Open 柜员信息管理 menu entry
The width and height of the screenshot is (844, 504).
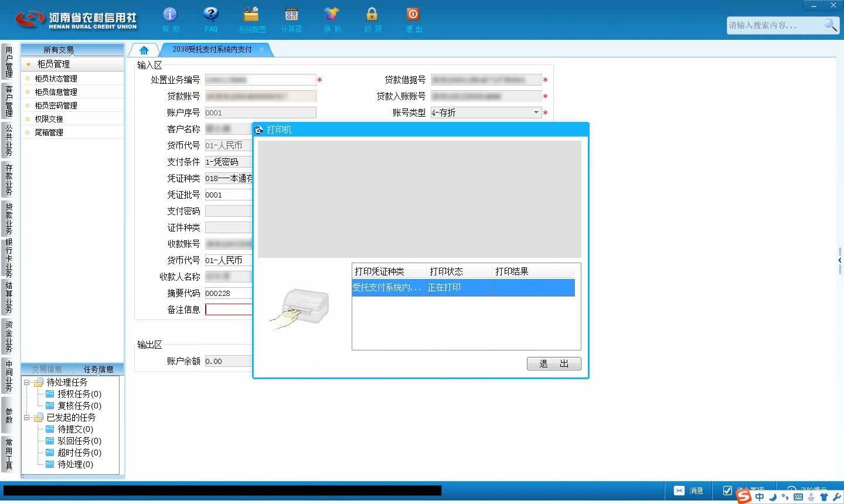coord(56,92)
